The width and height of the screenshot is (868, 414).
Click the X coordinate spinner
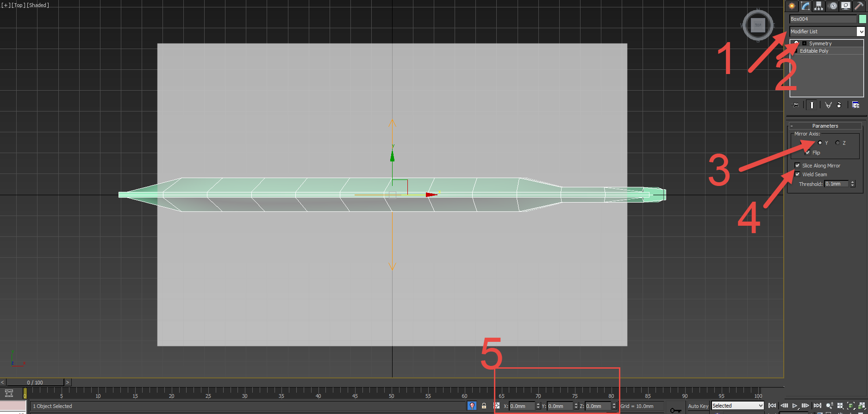pyautogui.click(x=538, y=406)
